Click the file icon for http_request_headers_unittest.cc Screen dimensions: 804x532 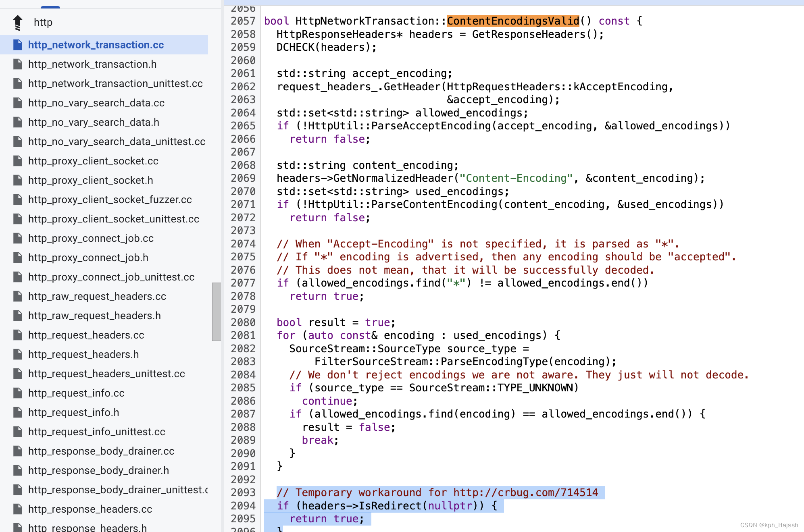[18, 374]
